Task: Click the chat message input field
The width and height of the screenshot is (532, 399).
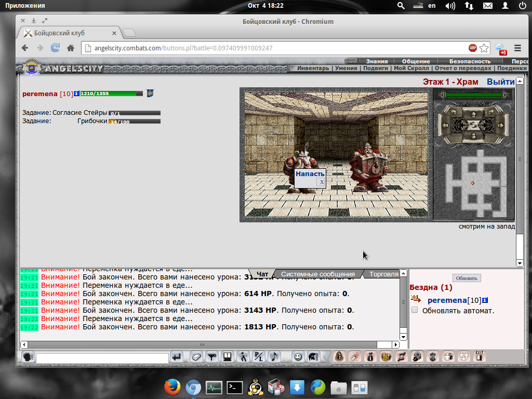Action: [x=102, y=358]
